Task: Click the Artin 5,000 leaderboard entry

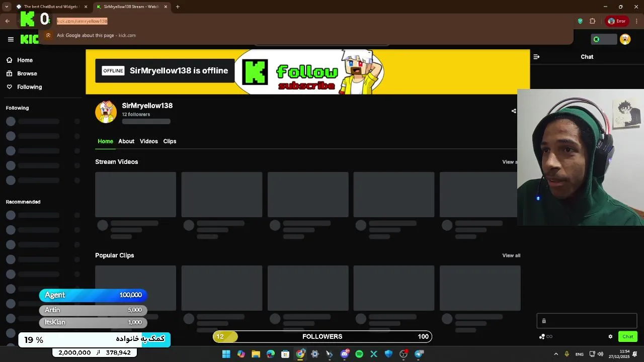Action: click(x=93, y=310)
